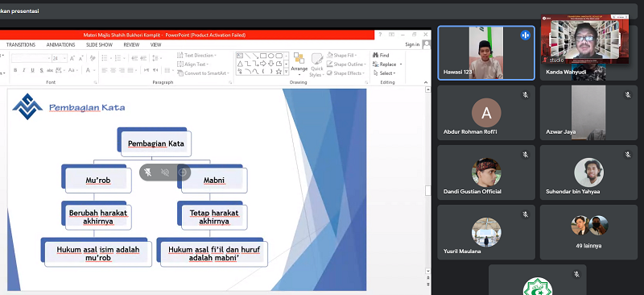Click Sign in to PowerPoint account
The width and height of the screenshot is (644, 295).
tap(412, 44)
